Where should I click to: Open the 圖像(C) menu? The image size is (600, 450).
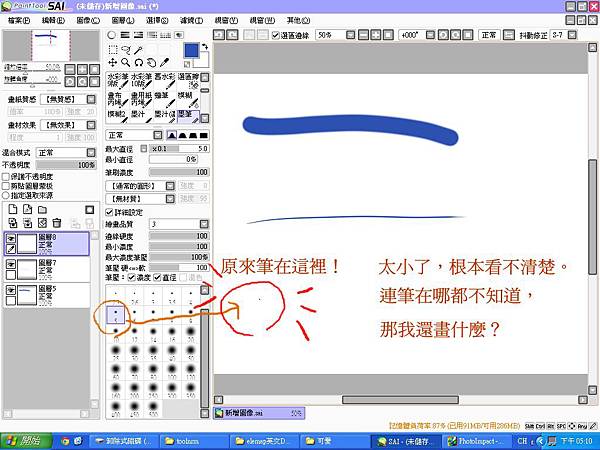pyautogui.click(x=88, y=20)
